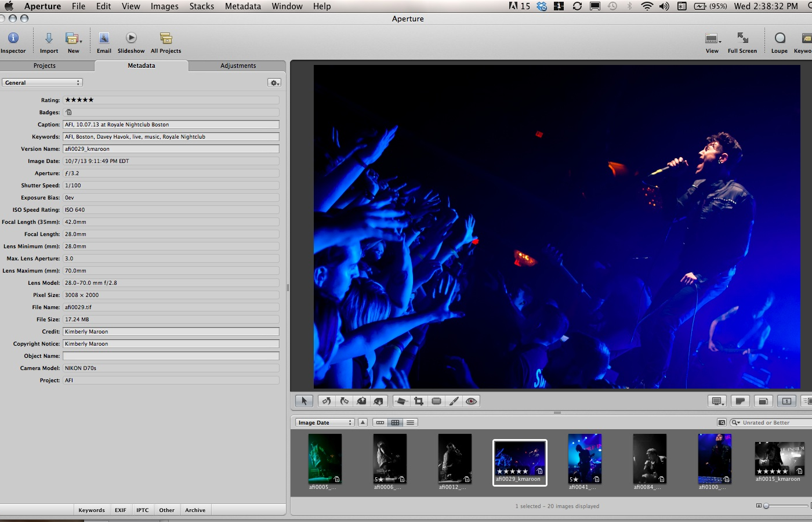Select thumbnail afi0005

325,458
